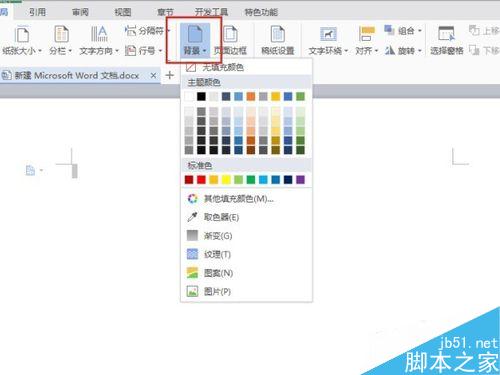
Task: Pick bright red standard color swatch
Action: pyautogui.click(x=201, y=180)
